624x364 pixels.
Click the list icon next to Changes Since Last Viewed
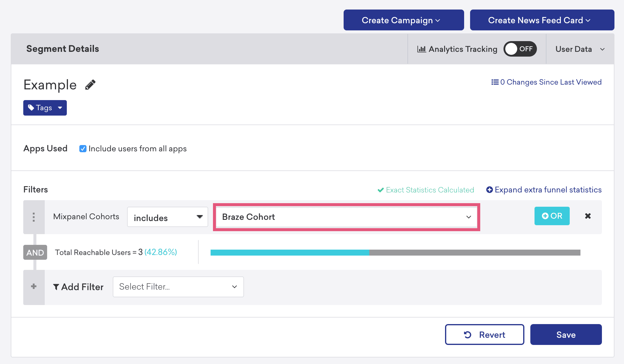click(x=495, y=82)
